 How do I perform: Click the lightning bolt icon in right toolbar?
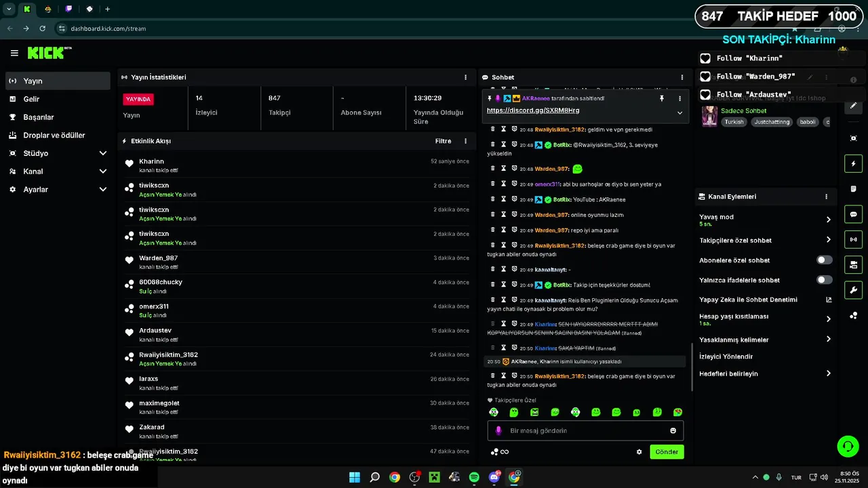(854, 163)
